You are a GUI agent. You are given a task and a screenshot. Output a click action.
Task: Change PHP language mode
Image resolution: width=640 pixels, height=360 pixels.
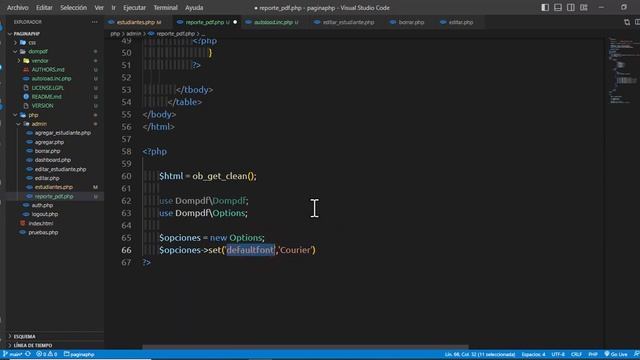click(593, 354)
